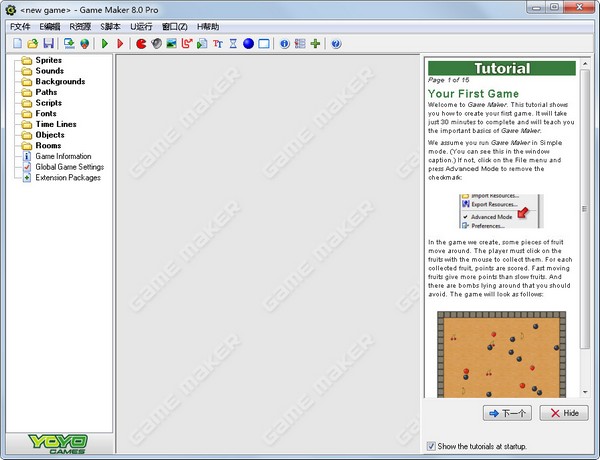Click the green Tutorial header banner
Screen dimensions: 600x460
click(x=502, y=68)
